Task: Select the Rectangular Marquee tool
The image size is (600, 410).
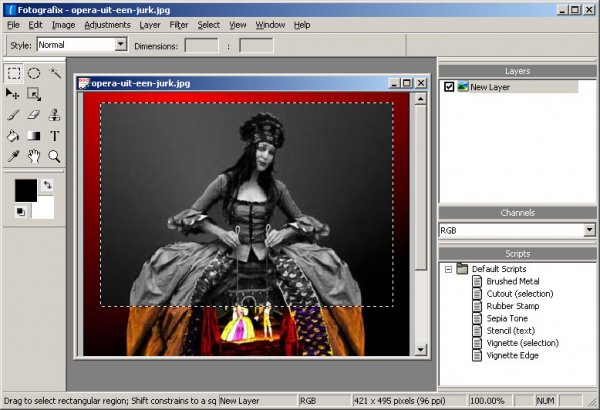Action: click(13, 73)
